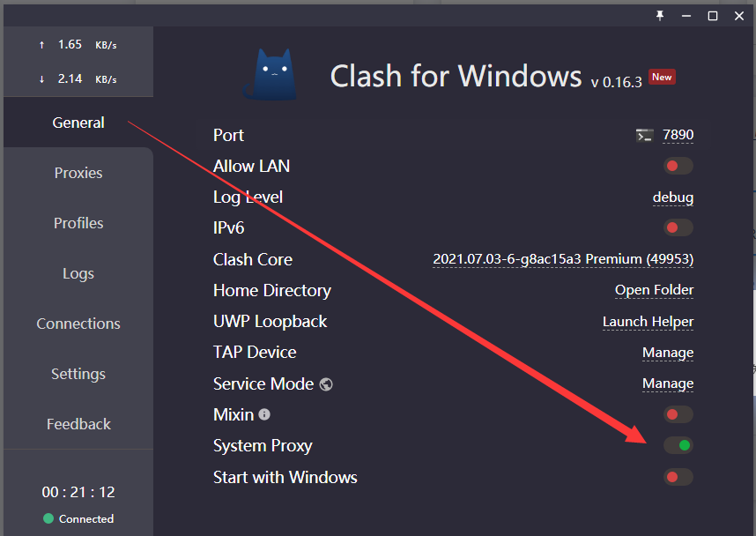Disable the System Proxy toggle
The image size is (756, 536).
click(x=678, y=445)
